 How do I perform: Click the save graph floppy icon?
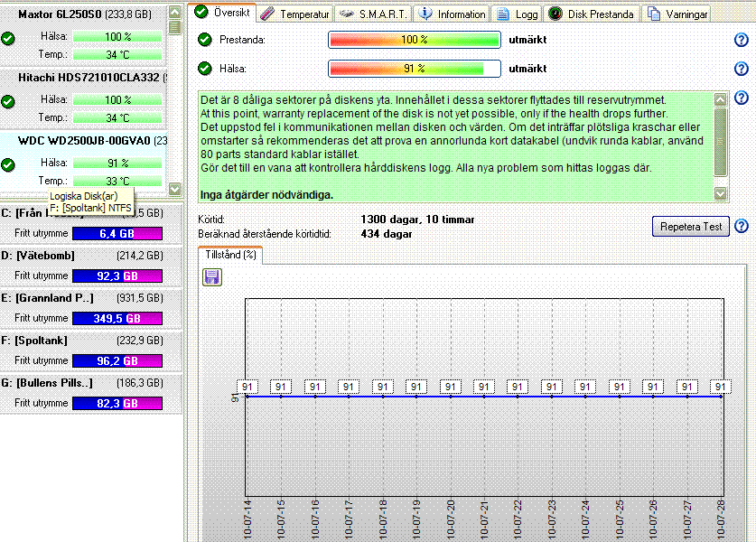click(x=212, y=277)
